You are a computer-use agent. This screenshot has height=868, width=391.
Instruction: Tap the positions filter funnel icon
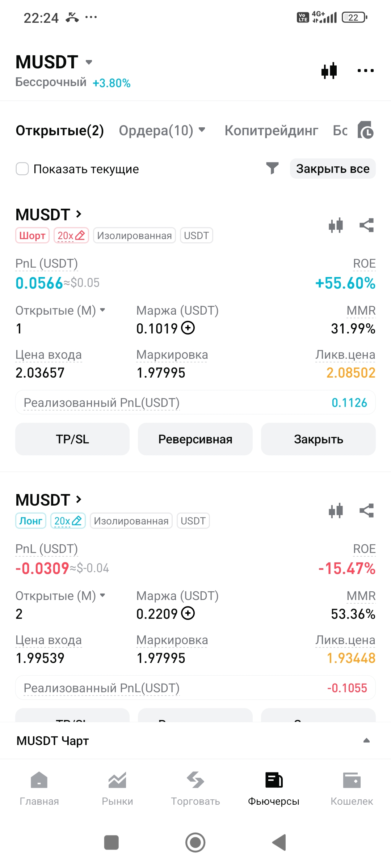click(x=272, y=168)
